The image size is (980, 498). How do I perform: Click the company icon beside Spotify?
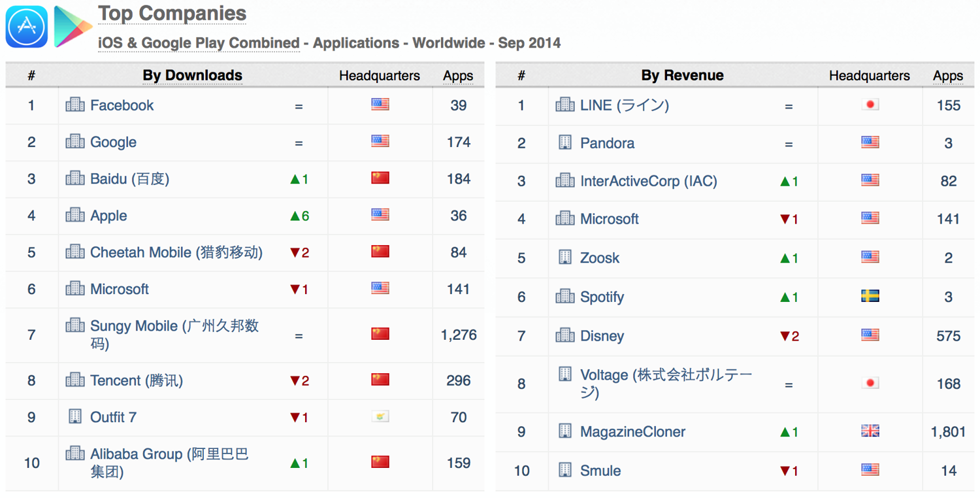tap(565, 296)
